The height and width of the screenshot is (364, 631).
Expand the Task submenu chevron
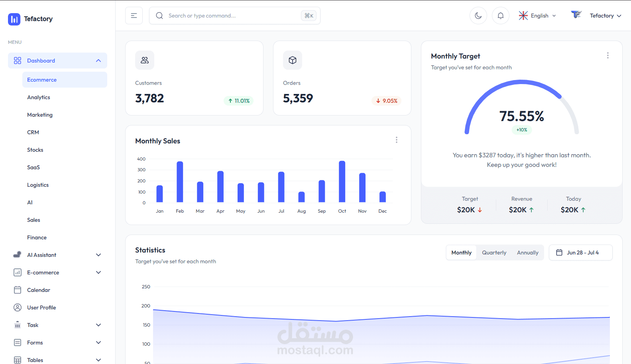click(98, 325)
